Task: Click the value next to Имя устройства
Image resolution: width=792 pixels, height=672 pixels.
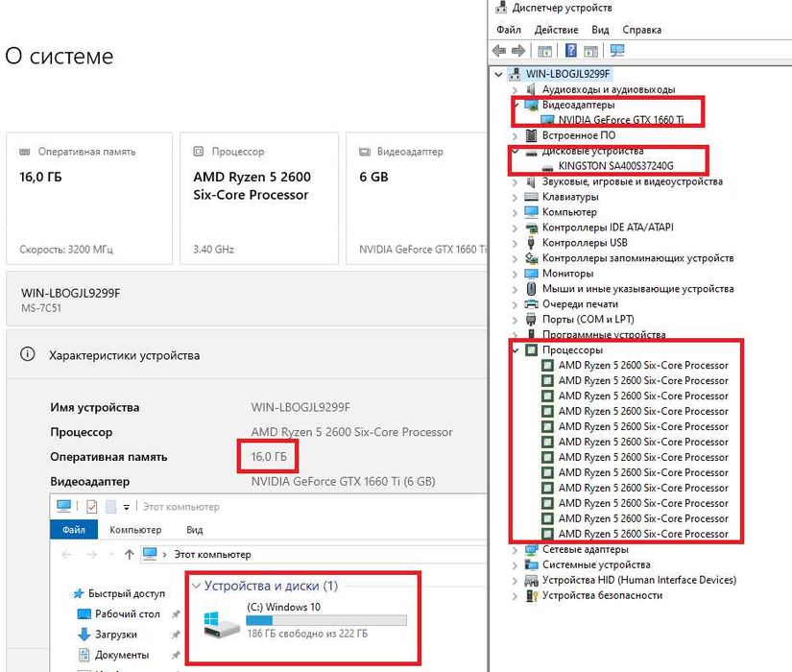Action: pyautogui.click(x=300, y=407)
